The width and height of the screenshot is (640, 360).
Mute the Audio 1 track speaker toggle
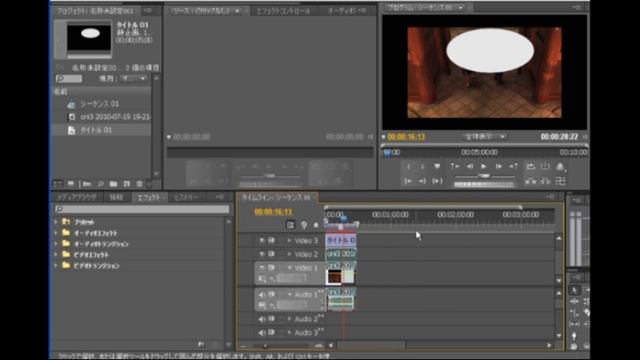click(x=262, y=294)
